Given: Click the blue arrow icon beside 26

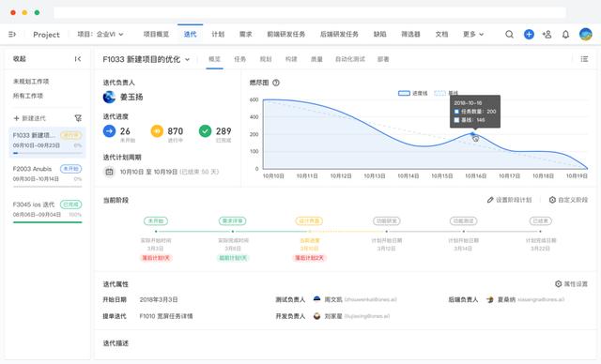Looking at the screenshot, I should point(109,131).
